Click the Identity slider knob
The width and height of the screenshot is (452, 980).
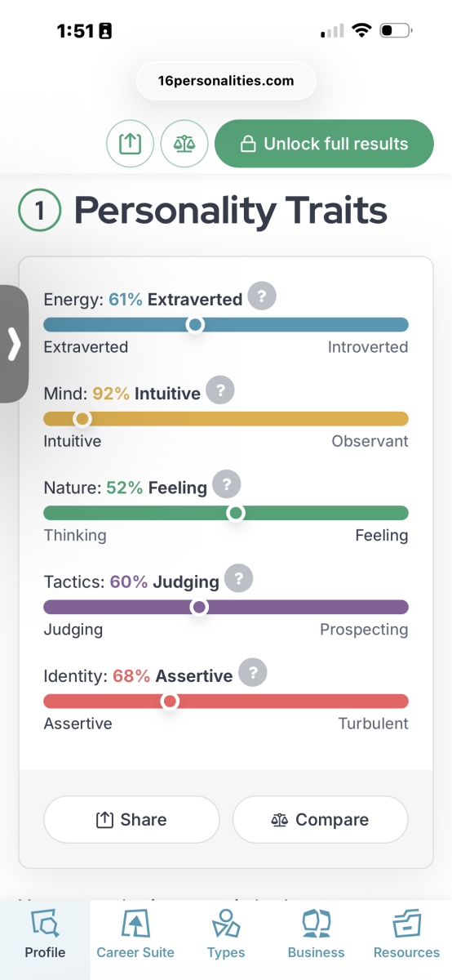(170, 702)
